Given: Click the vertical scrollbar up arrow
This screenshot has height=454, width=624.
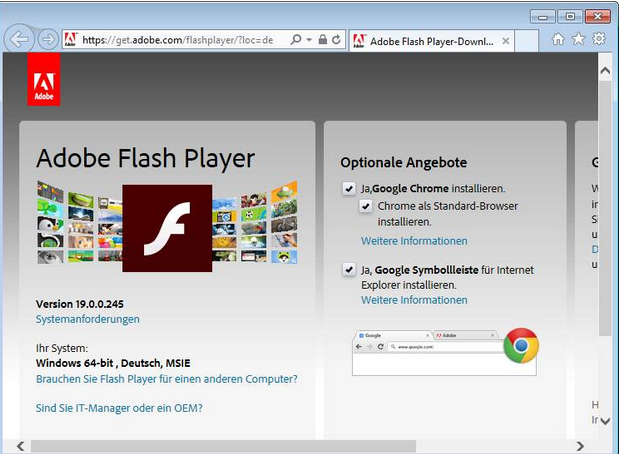Looking at the screenshot, I should pyautogui.click(x=605, y=71).
